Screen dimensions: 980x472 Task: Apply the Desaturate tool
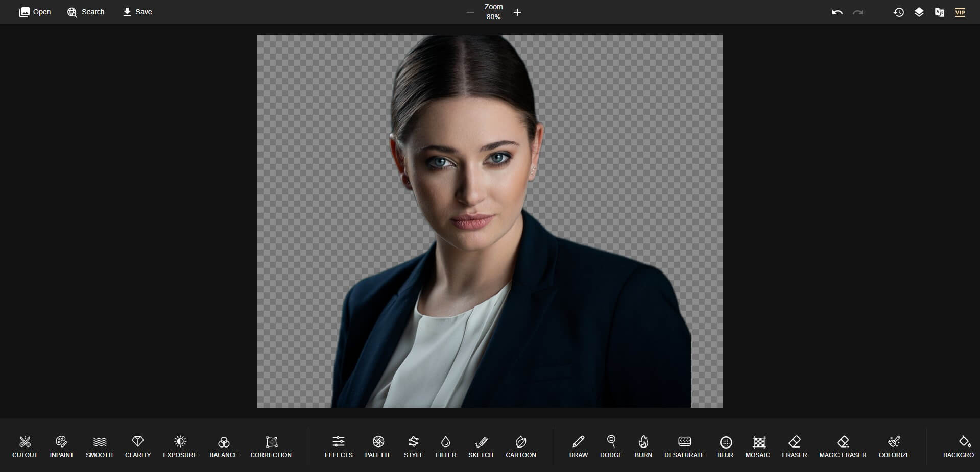click(684, 446)
